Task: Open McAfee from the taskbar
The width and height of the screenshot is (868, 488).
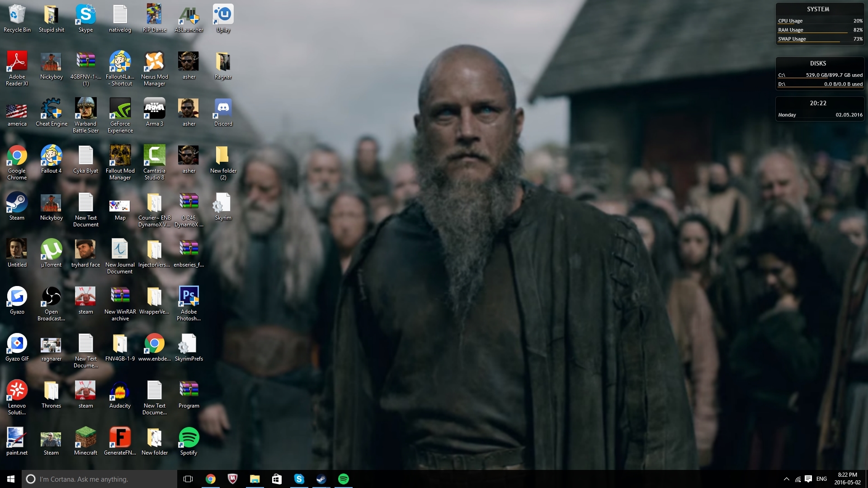Action: click(x=232, y=479)
